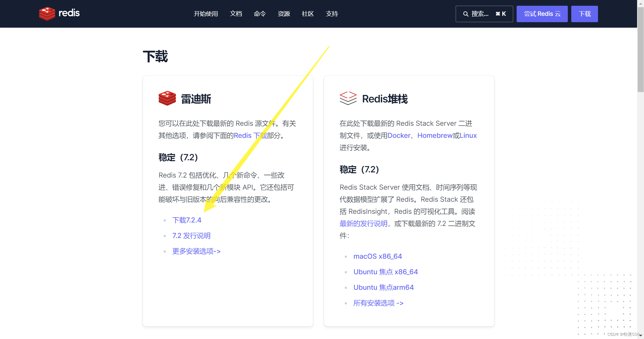Screen dimensions: 644x339
Task: Click the 下载 button in header
Action: click(584, 14)
